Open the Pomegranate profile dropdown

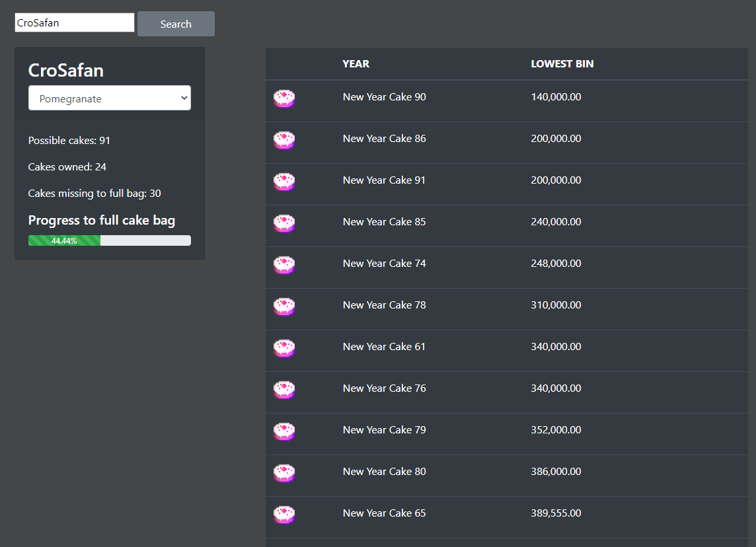point(110,98)
